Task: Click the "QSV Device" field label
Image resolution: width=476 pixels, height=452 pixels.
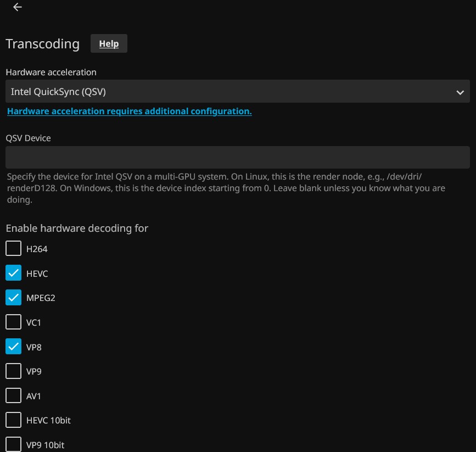Action: (x=28, y=138)
